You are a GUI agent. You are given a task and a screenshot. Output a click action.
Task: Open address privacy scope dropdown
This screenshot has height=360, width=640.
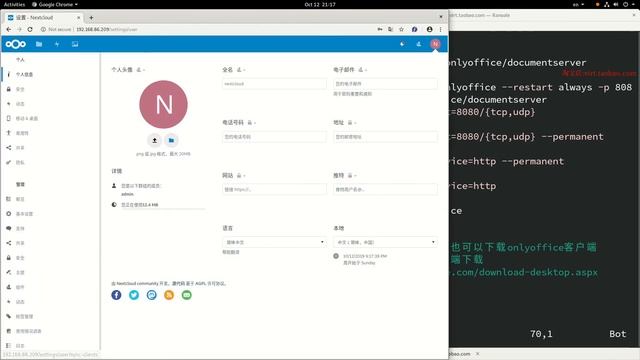[x=352, y=122]
